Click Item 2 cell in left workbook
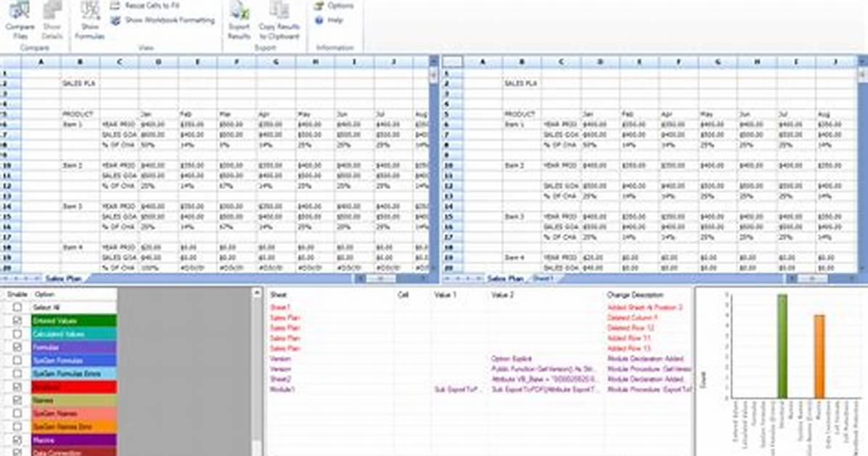The image size is (868, 456). point(81,165)
